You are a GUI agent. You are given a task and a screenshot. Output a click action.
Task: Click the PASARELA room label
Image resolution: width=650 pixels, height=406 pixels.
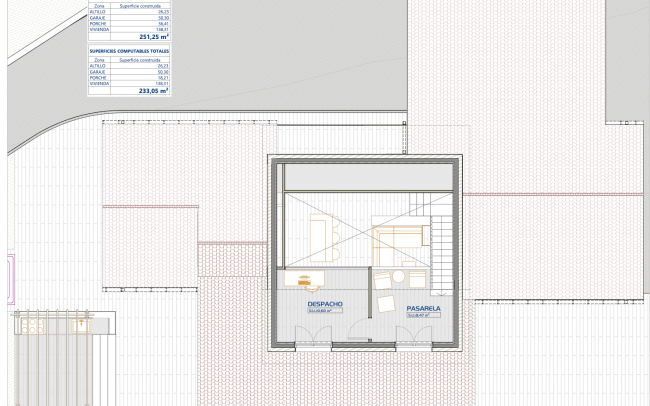coord(424,309)
